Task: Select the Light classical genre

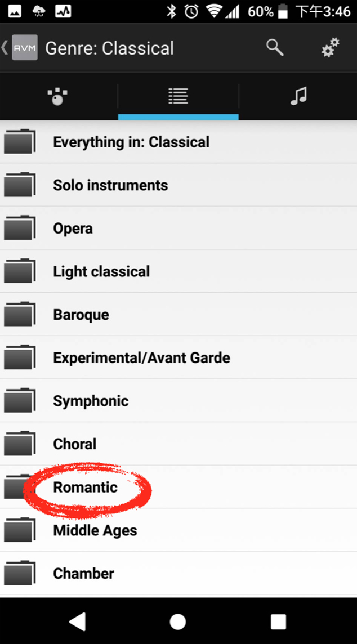Action: (x=179, y=271)
